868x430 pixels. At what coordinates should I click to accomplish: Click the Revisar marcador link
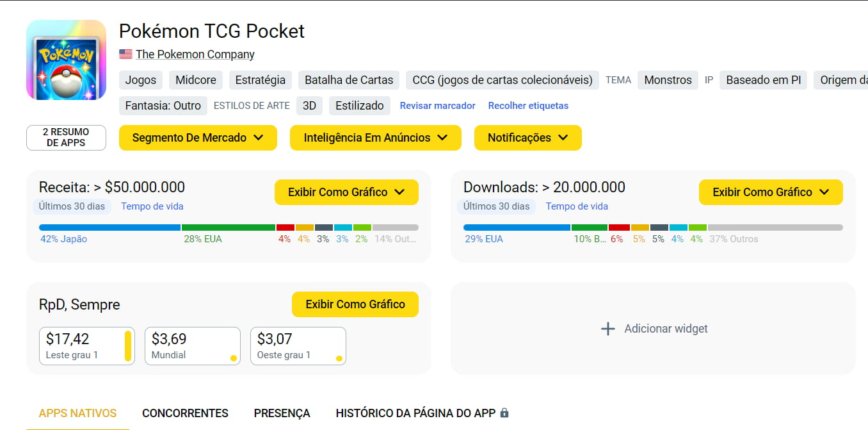pos(437,106)
